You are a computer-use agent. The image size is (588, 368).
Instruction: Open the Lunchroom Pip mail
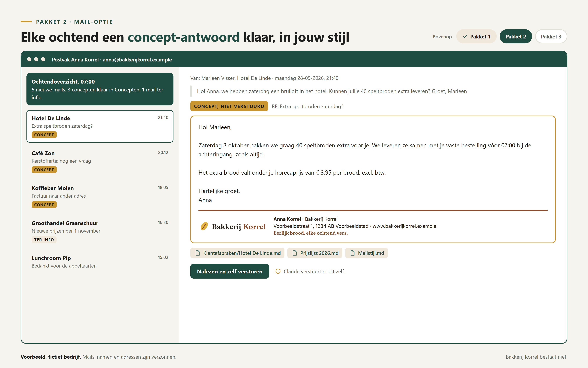(x=100, y=262)
